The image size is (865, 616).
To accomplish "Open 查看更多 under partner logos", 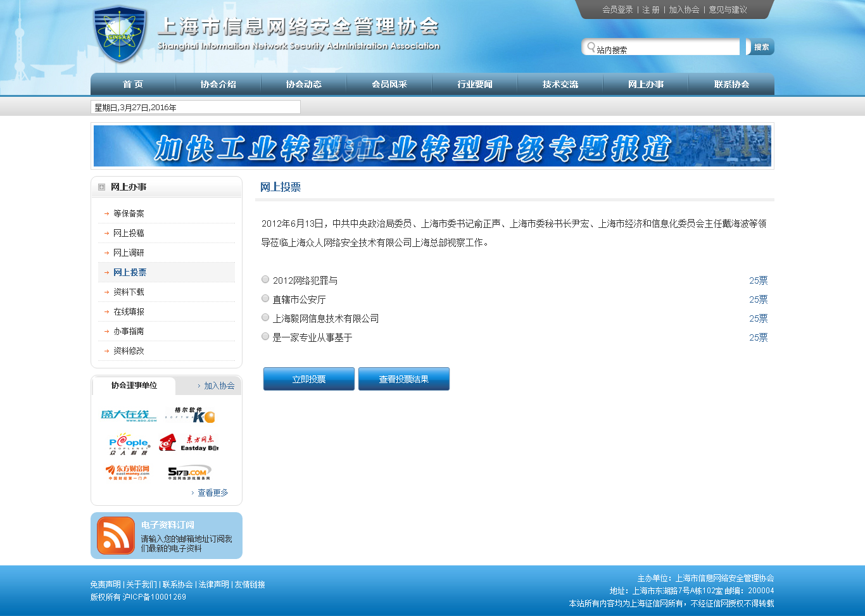I will tap(212, 493).
